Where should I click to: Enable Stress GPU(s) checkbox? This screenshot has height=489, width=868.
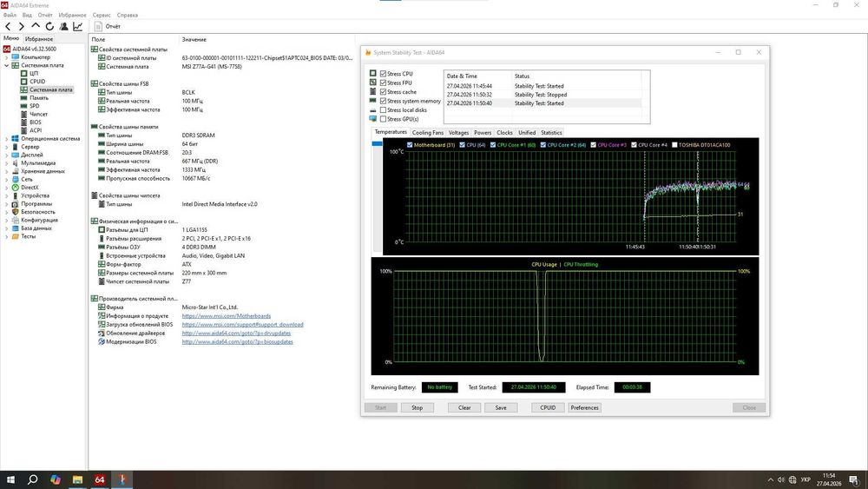[383, 119]
